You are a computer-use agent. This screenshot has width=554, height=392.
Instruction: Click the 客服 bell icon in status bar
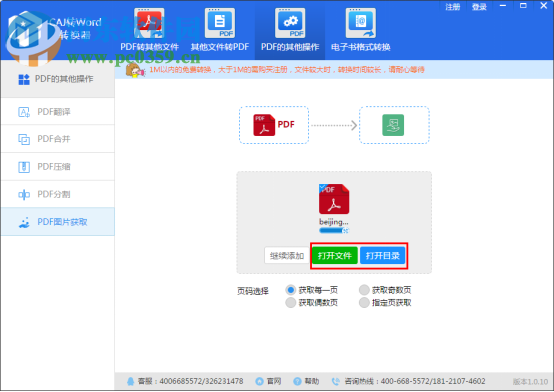(x=130, y=381)
